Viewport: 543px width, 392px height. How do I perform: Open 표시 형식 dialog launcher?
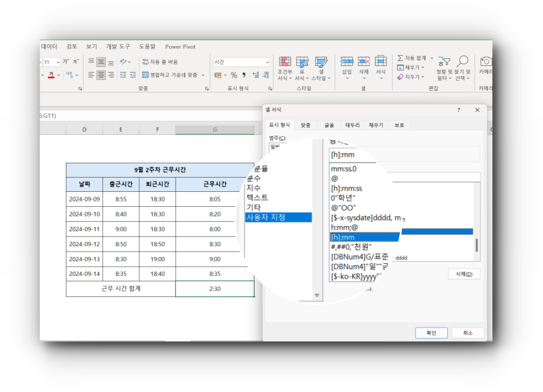(x=270, y=89)
